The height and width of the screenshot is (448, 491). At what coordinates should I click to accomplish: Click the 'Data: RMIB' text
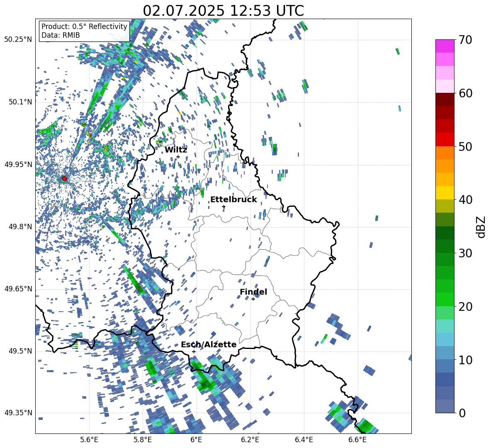[61, 35]
